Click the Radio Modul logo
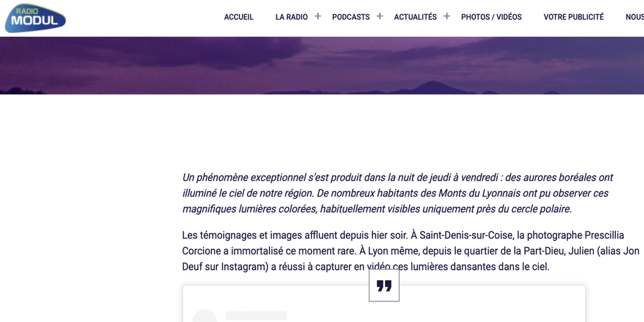Screen dimensions: 644x322 pos(35,18)
